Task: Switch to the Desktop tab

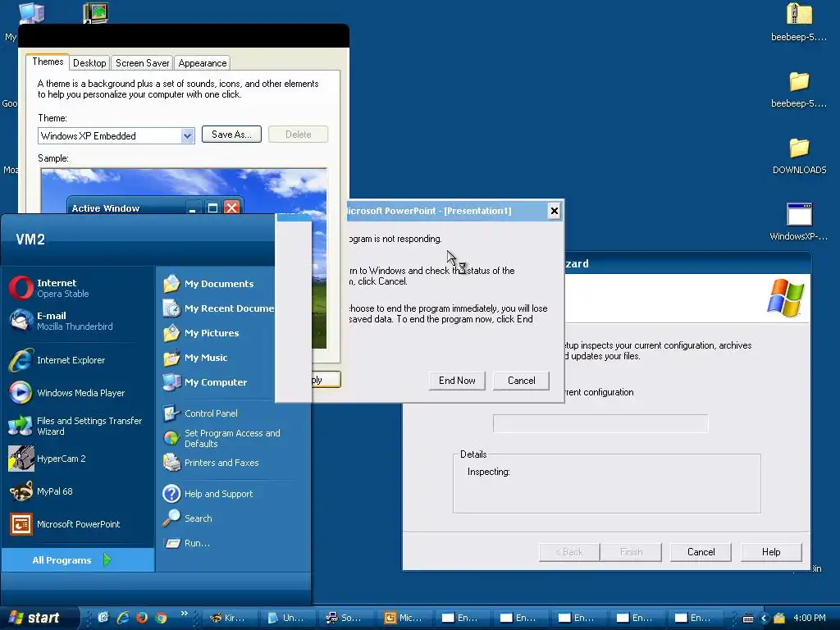Action: pyautogui.click(x=89, y=62)
